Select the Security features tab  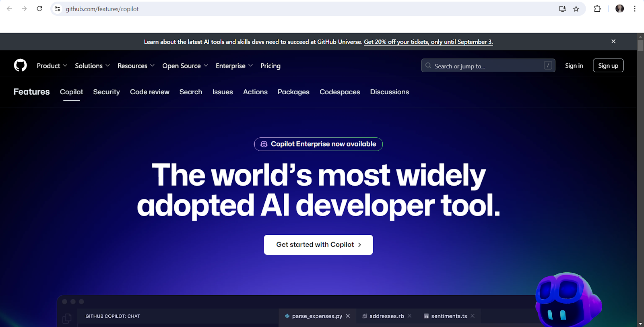tap(107, 92)
